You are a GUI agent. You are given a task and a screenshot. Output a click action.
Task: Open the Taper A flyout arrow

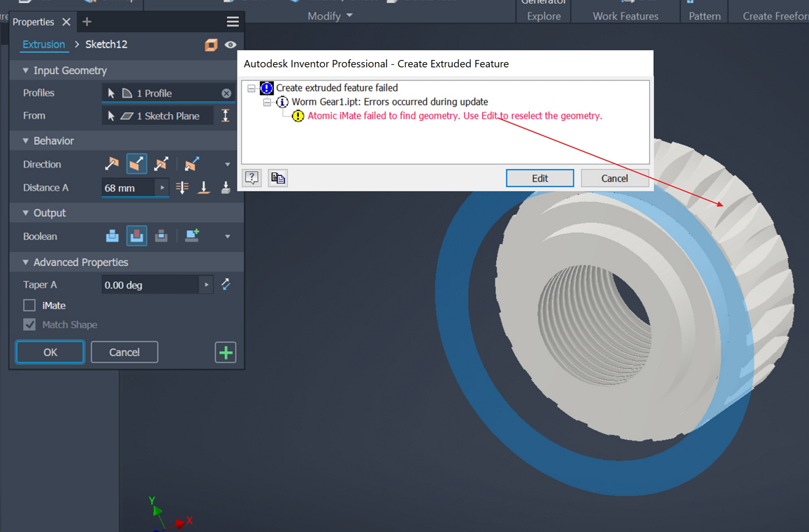206,285
